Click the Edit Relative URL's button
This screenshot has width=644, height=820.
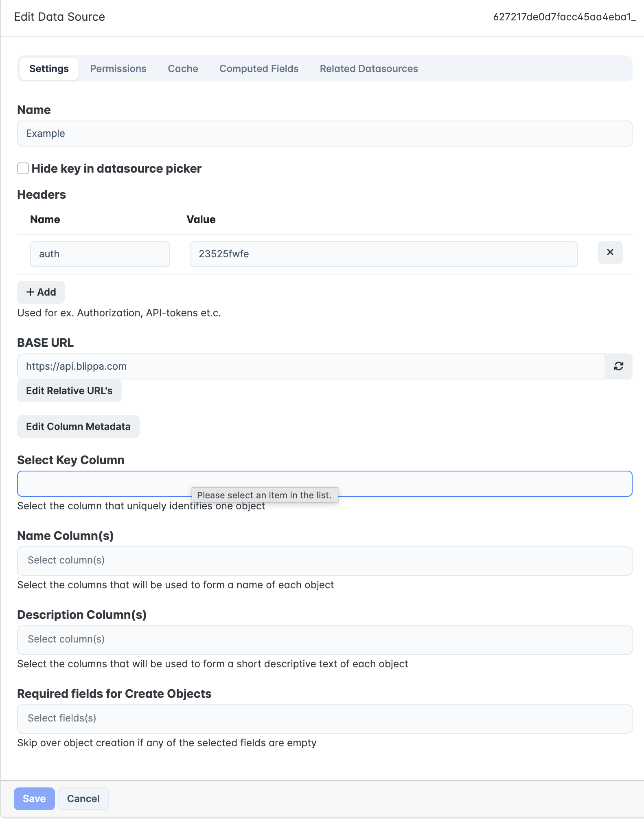pos(69,391)
